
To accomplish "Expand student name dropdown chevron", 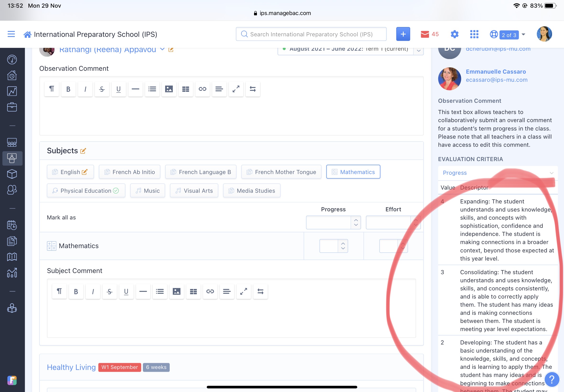I will (x=162, y=49).
